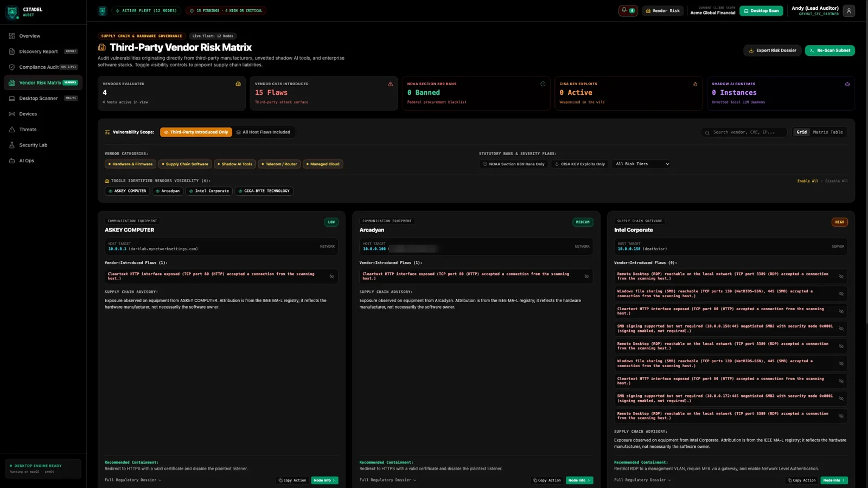
Task: Click Enable All vendors link
Action: pyautogui.click(x=807, y=181)
